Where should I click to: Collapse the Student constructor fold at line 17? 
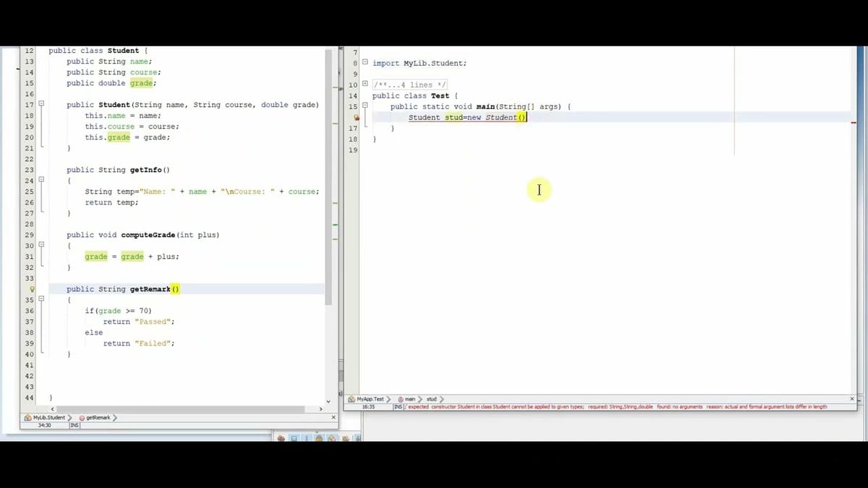[41, 105]
